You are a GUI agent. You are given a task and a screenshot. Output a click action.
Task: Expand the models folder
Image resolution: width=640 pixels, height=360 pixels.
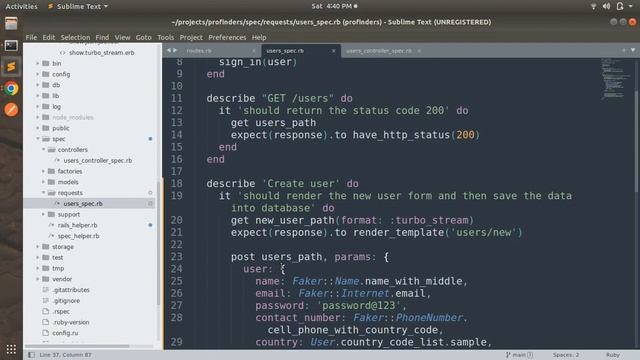44,182
